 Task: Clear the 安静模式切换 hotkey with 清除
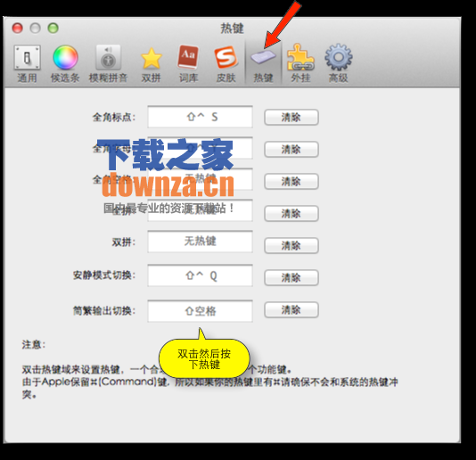291,278
